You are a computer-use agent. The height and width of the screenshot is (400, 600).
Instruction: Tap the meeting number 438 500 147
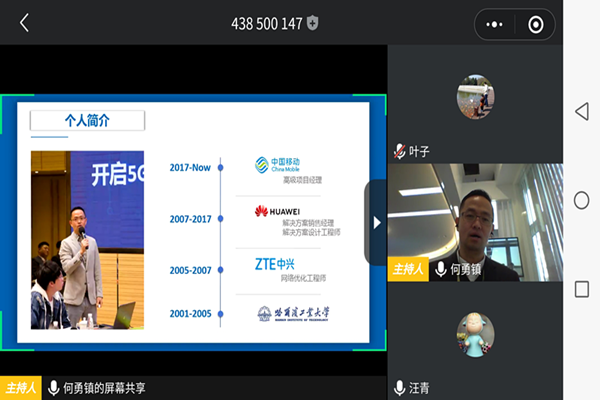pos(264,23)
